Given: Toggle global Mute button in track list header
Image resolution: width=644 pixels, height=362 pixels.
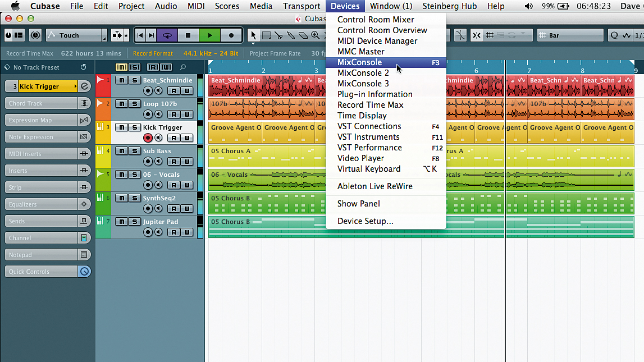Looking at the screenshot, I should tap(122, 67).
